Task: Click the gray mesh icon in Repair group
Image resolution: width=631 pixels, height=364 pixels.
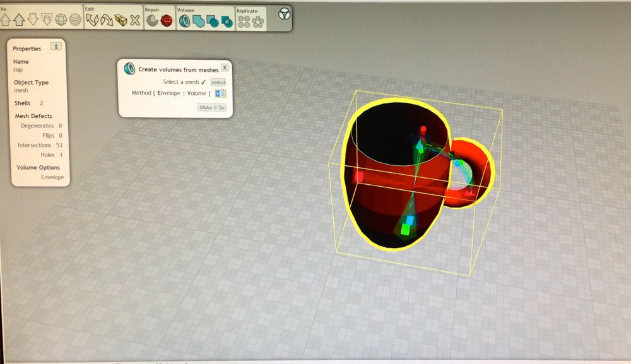Action: coord(152,21)
